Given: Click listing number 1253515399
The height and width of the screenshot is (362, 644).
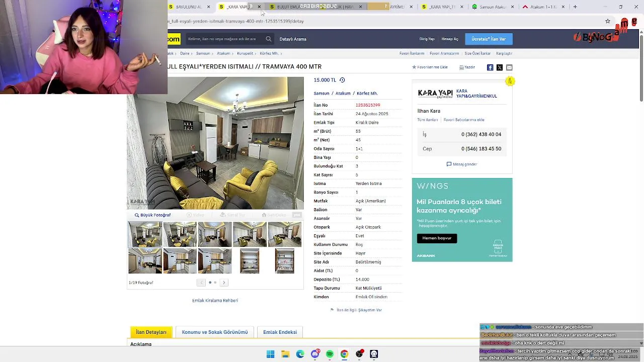Looking at the screenshot, I should (x=368, y=105).
